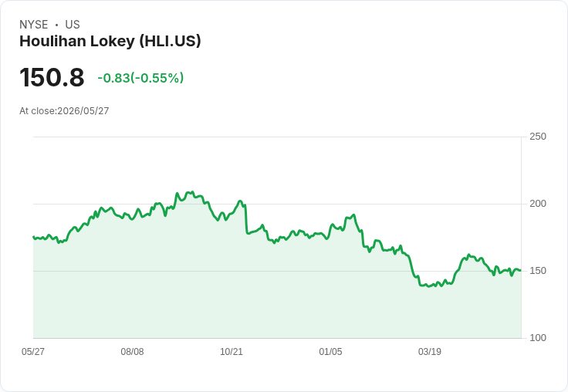Click the 10/21 x-axis date label
This screenshot has height=392, width=568.
click(x=232, y=352)
